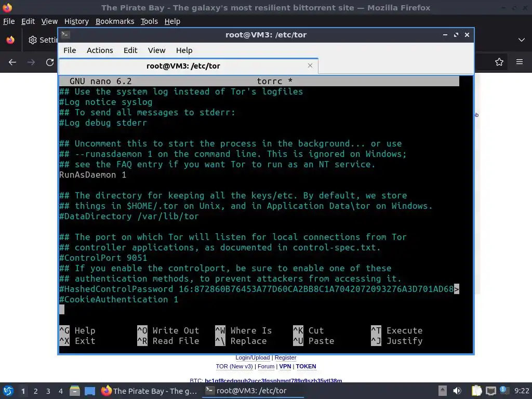Image resolution: width=532 pixels, height=399 pixels.
Task: Switch to virtual desktop 4
Action: tap(61, 391)
